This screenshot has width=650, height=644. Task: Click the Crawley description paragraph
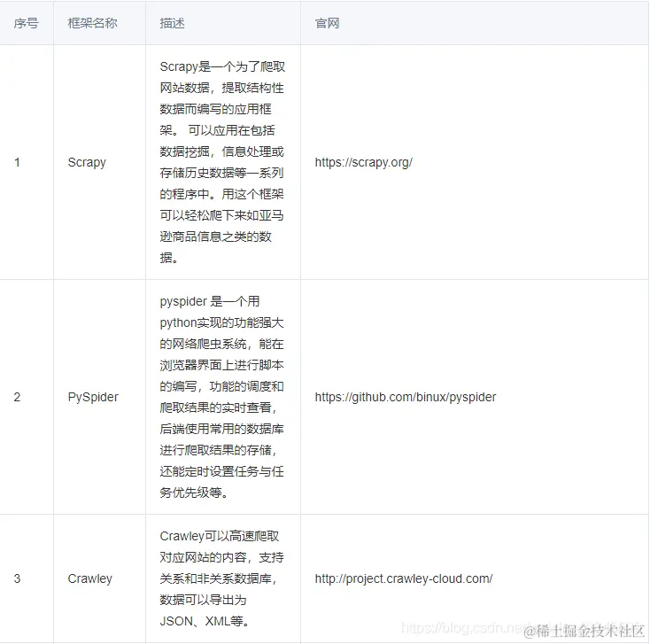click(222, 578)
